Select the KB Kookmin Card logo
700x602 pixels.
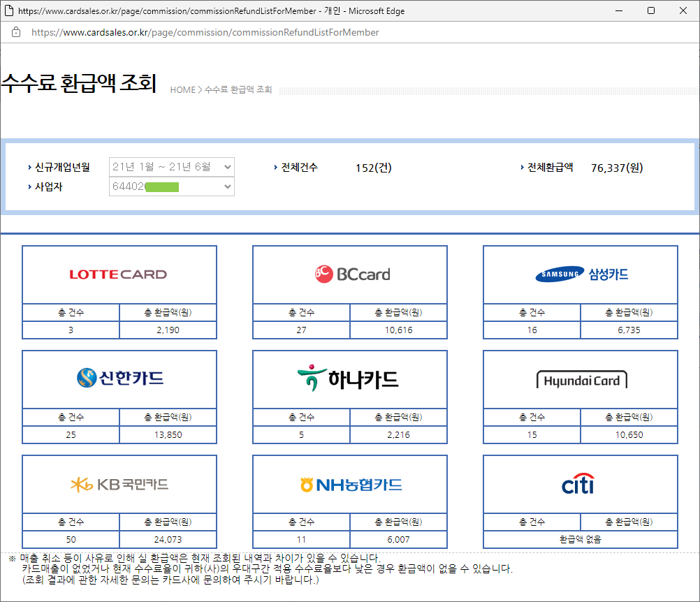point(119,484)
